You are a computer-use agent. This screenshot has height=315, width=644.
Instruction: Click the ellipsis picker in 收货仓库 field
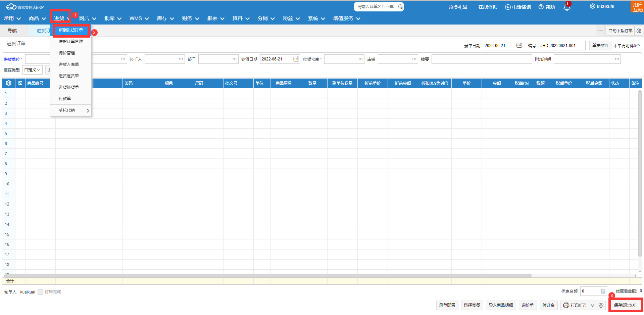360,59
